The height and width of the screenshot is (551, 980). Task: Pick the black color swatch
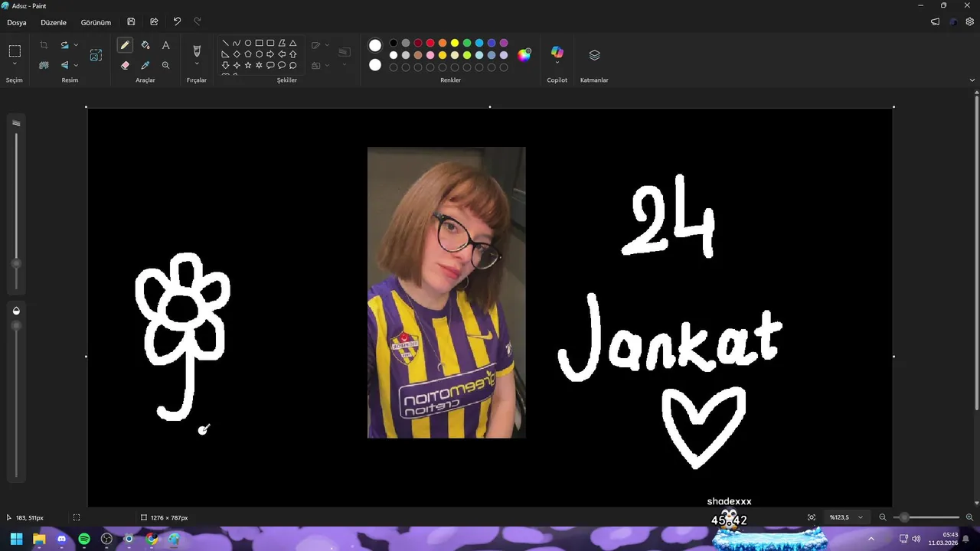click(x=394, y=43)
